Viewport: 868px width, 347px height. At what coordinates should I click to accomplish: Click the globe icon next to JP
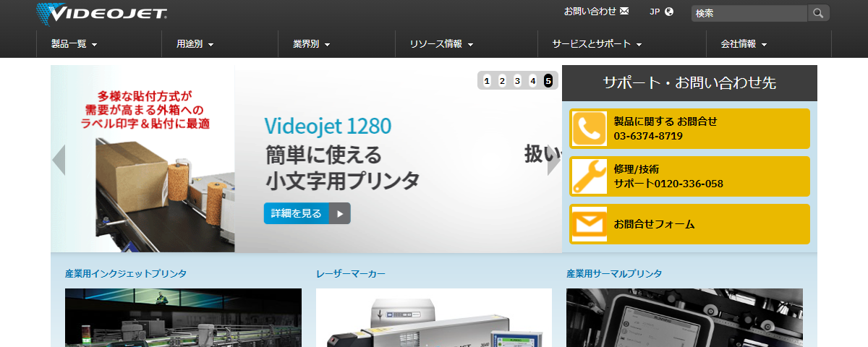pyautogui.click(x=669, y=12)
